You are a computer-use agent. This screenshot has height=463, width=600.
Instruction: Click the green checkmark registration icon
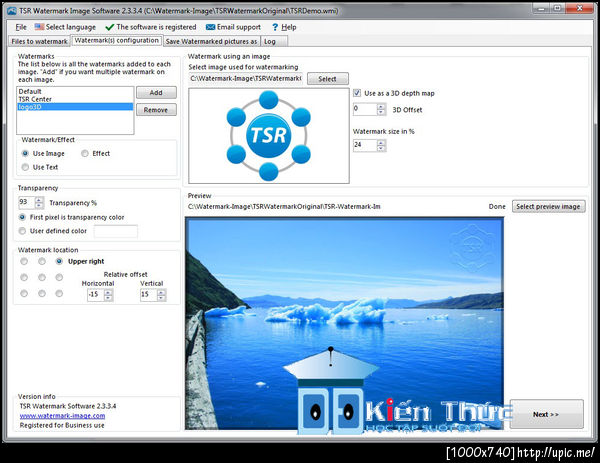click(x=109, y=27)
